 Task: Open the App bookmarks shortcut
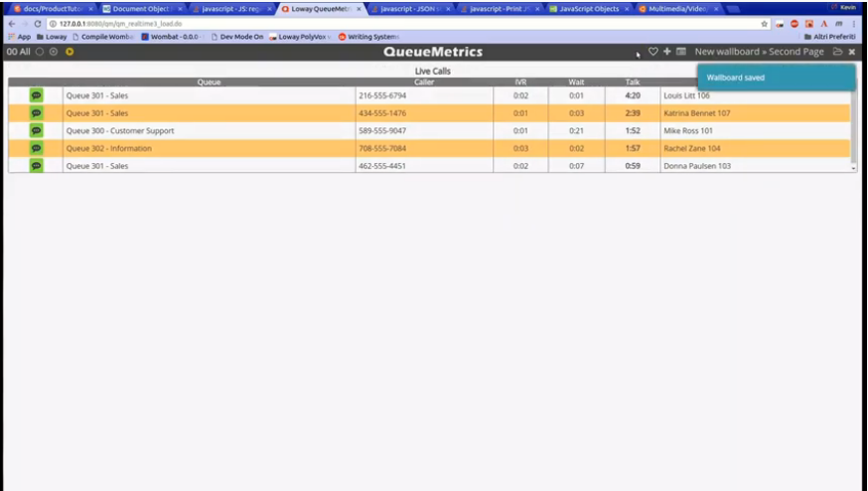20,37
